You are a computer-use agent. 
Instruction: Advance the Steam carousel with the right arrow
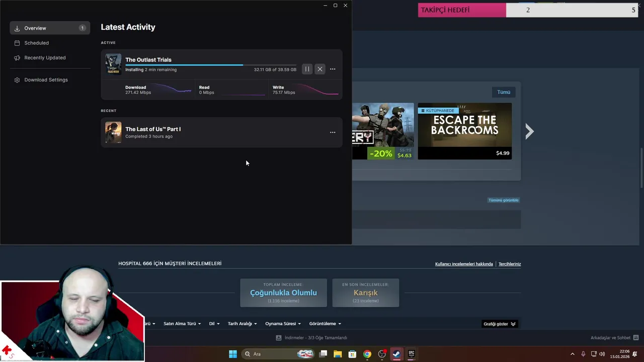[x=529, y=132]
